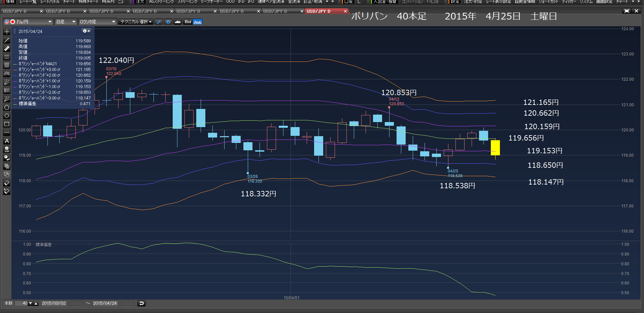Viewport: 644px width, 313px height.
Task: Select the Fibonacci arc tool
Action: (x=7, y=74)
